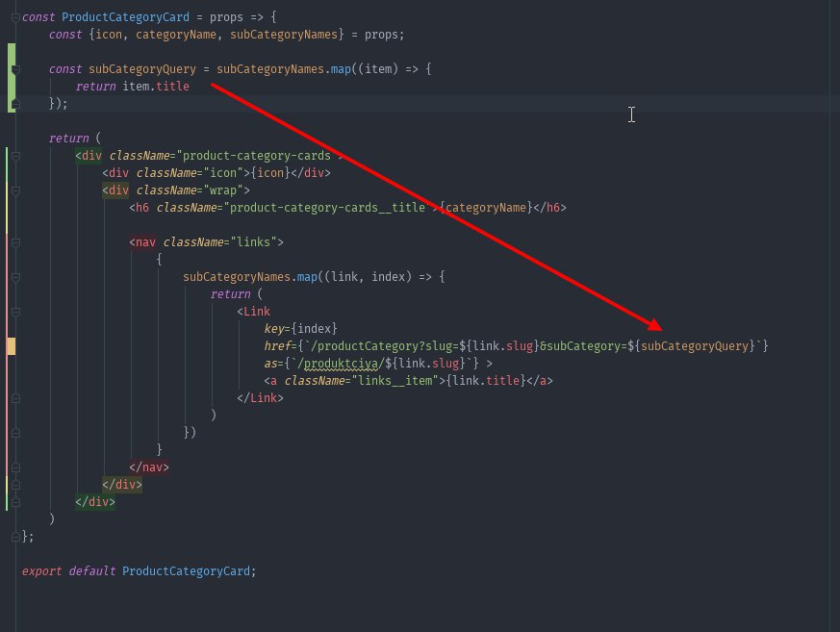This screenshot has height=632, width=840.
Task: Click the underlined word produktciya
Action: coord(341,363)
